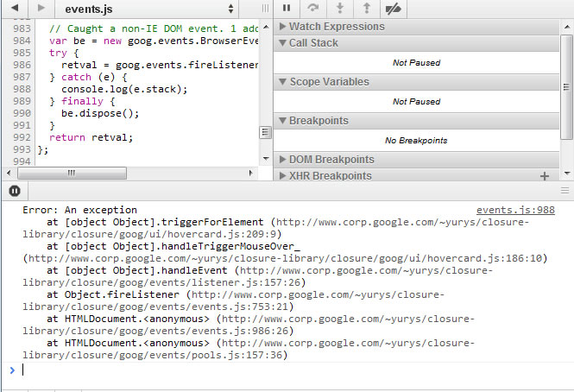Screen dimensions: 574x392
Task: Open the events.js:988 source link
Action: (x=514, y=210)
